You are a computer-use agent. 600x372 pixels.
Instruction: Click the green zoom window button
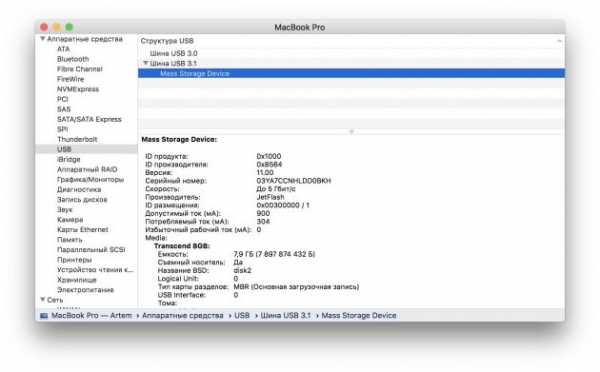69,27
